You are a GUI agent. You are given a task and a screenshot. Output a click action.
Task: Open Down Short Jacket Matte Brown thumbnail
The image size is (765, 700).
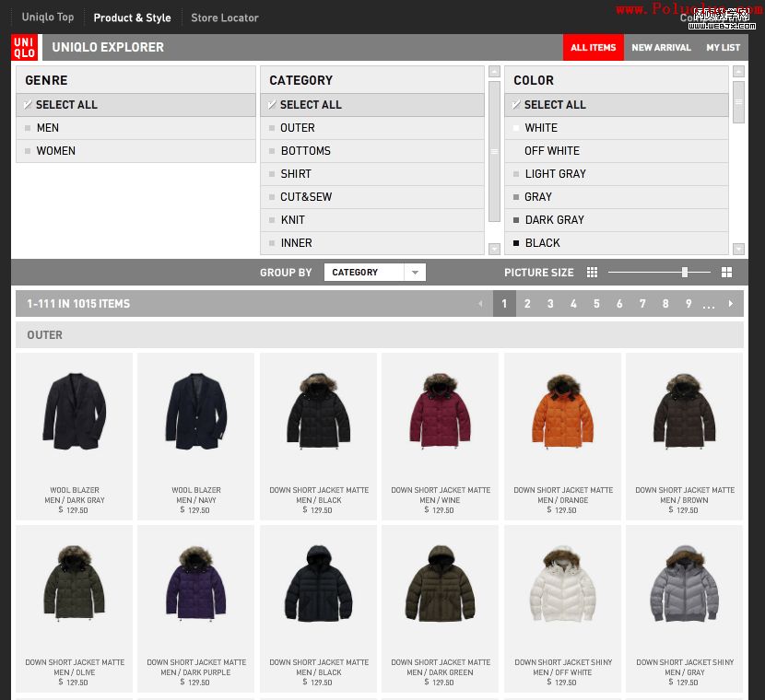point(685,437)
